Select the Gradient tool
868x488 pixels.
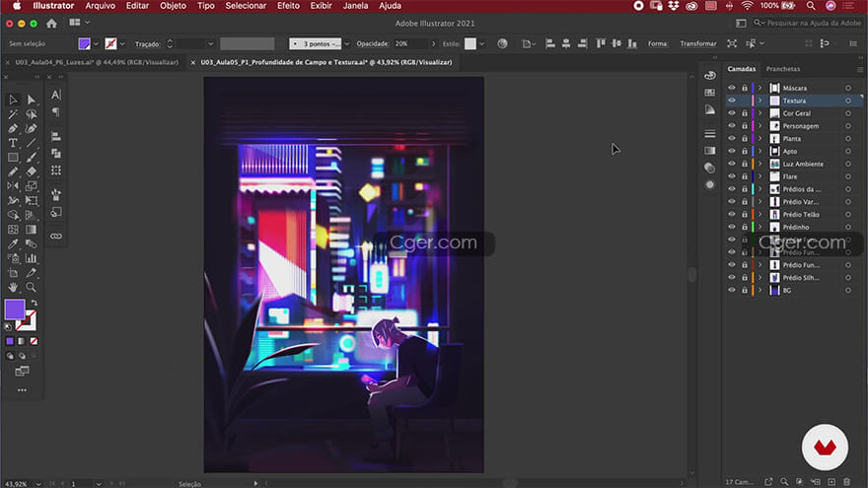pos(31,229)
